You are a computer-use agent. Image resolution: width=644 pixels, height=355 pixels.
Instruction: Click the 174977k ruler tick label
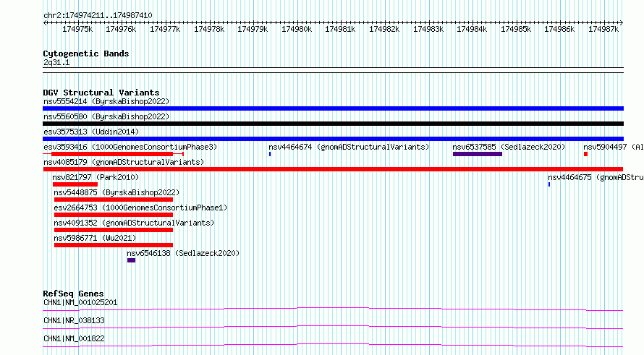pyautogui.click(x=165, y=29)
